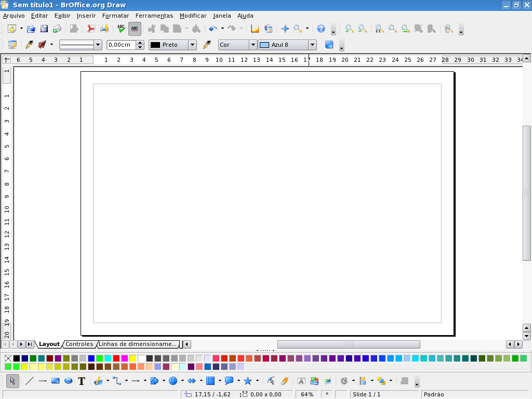
Task: Expand the Azul 8 fill color dropdown
Action: [x=312, y=45]
